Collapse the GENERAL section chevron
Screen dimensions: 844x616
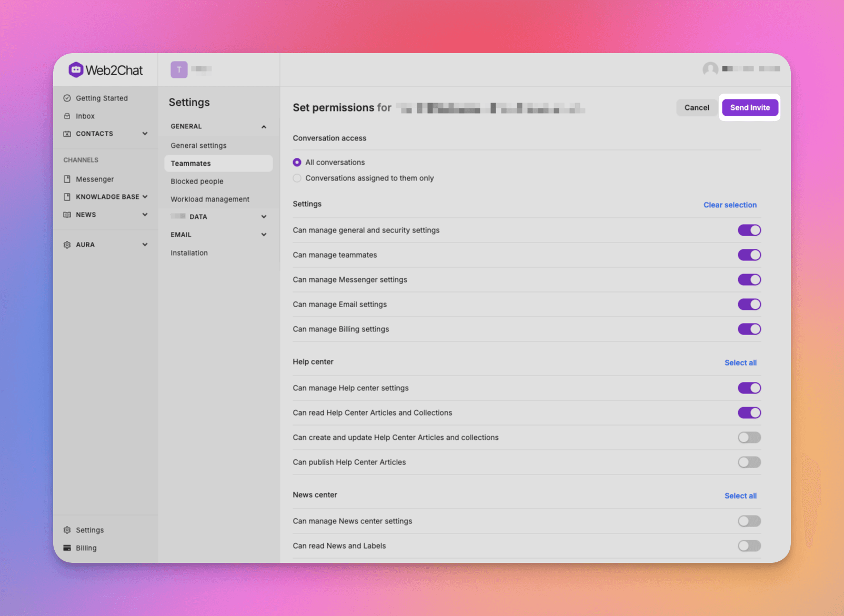tap(264, 127)
